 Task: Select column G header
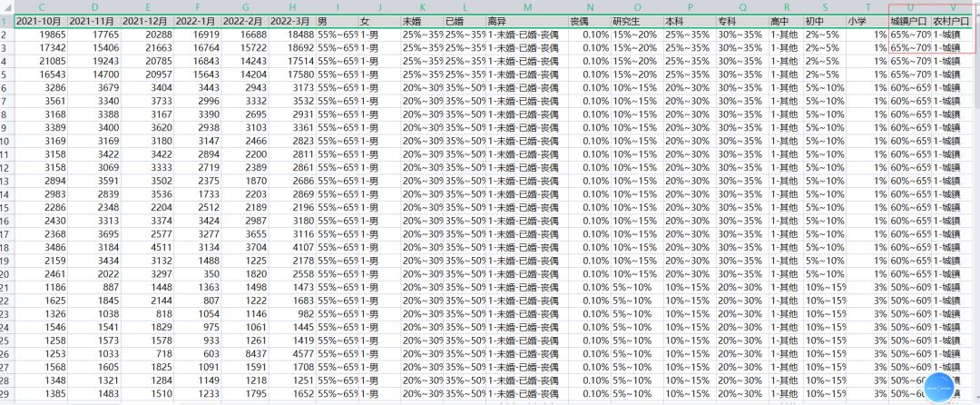point(246,7)
